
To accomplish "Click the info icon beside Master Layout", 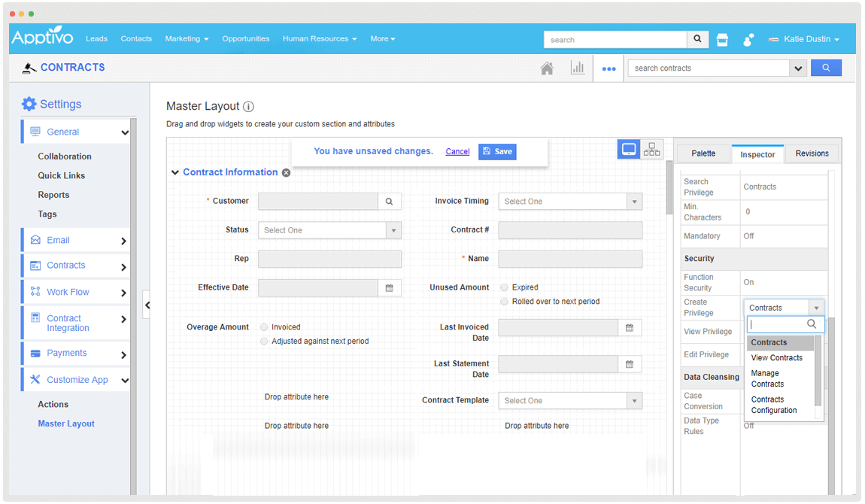I will pyautogui.click(x=248, y=107).
